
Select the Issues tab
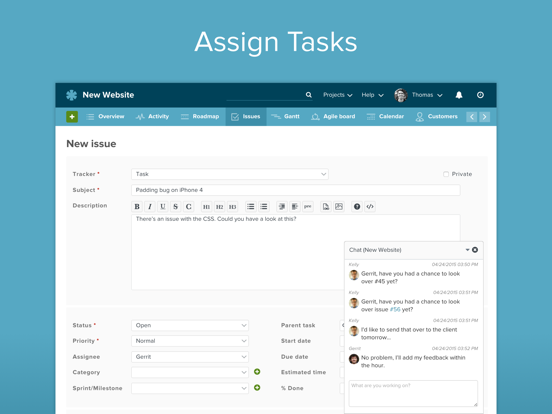point(246,117)
